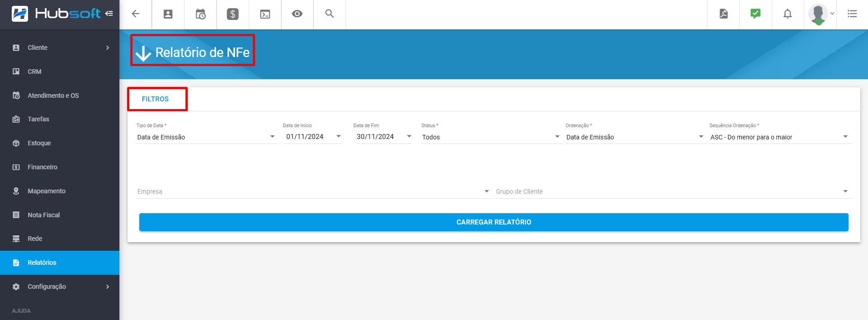Open the Nota Fiscal section
868x320 pixels.
tap(60, 215)
